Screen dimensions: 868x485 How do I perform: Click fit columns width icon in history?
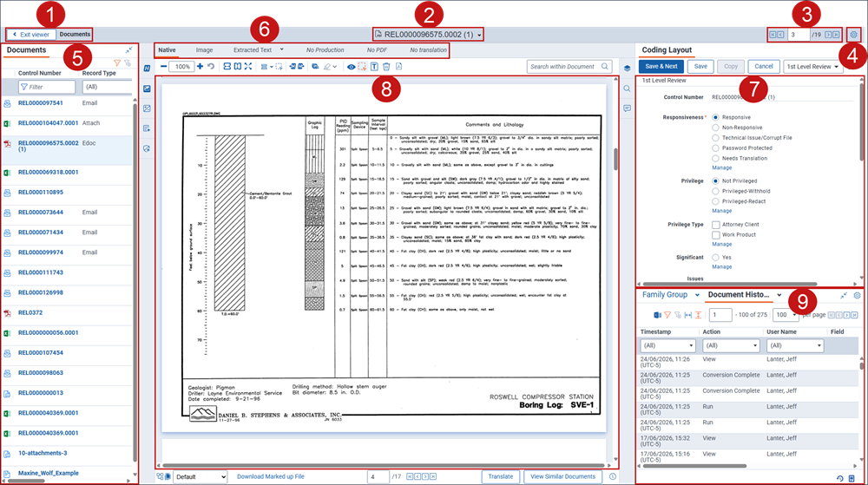point(688,315)
